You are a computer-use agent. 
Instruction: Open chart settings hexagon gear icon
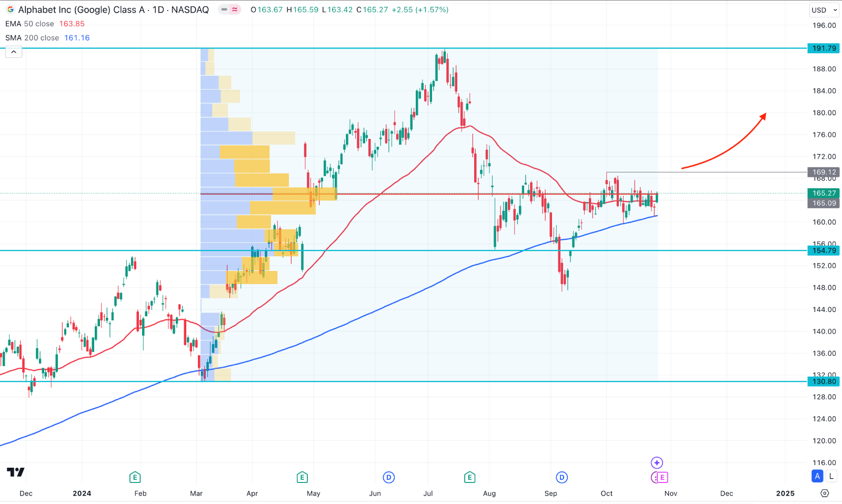825,493
